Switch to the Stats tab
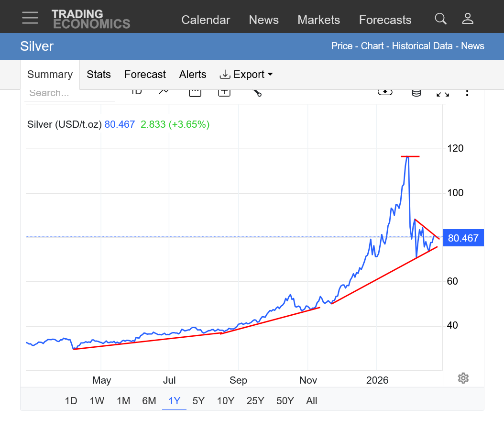504x431 pixels. click(x=99, y=75)
